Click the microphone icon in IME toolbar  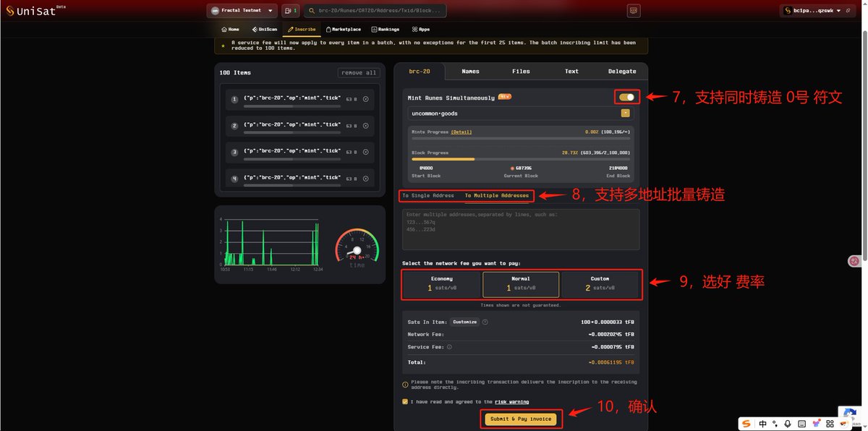[788, 423]
